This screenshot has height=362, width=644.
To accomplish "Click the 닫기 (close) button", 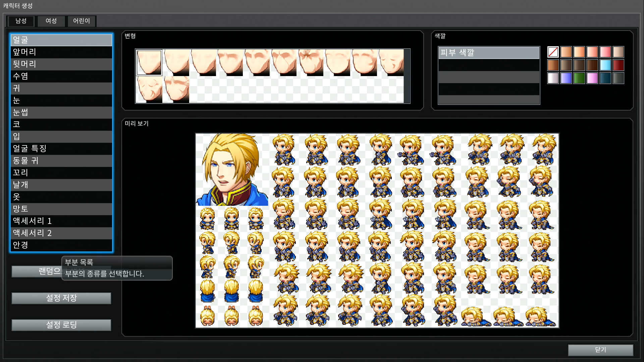I will 600,350.
